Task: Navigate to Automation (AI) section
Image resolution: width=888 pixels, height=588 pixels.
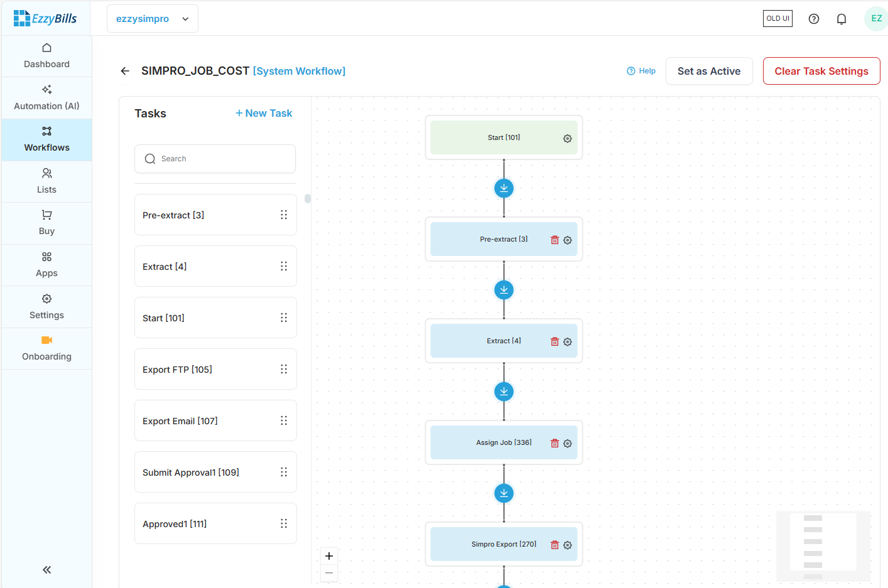Action: [46, 98]
